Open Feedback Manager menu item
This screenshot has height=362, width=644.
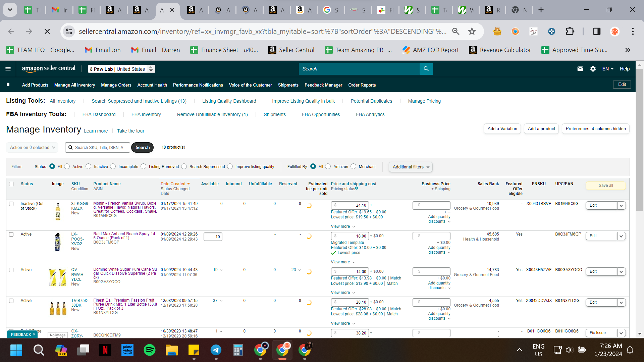point(323,85)
